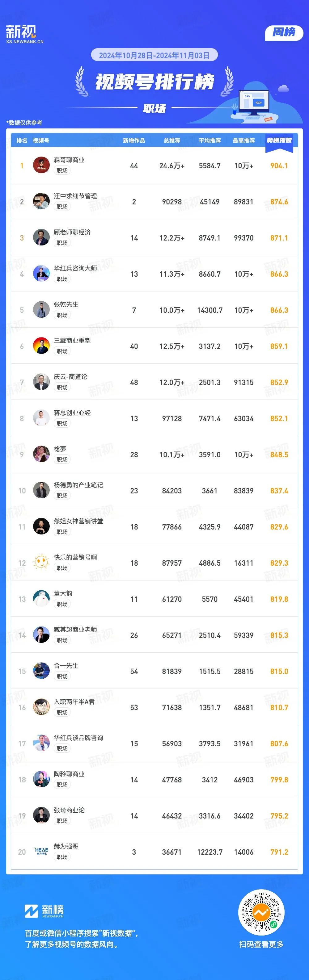Click the 新视 logo at top left
The width and height of the screenshot is (309, 980).
pyautogui.click(x=25, y=33)
